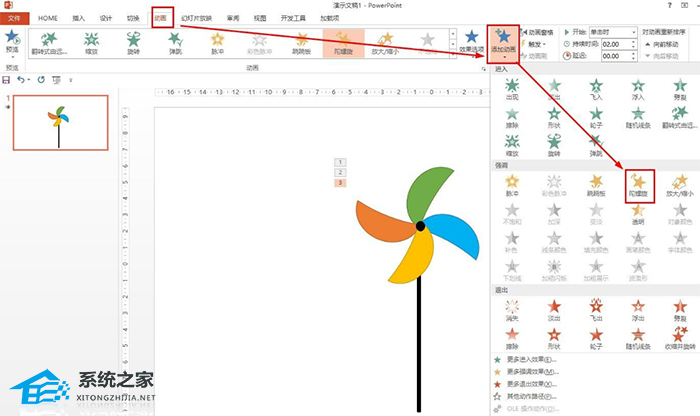Open the 开始 (Start) timing combo box
This screenshot has width=700, height=416.
coord(613,32)
